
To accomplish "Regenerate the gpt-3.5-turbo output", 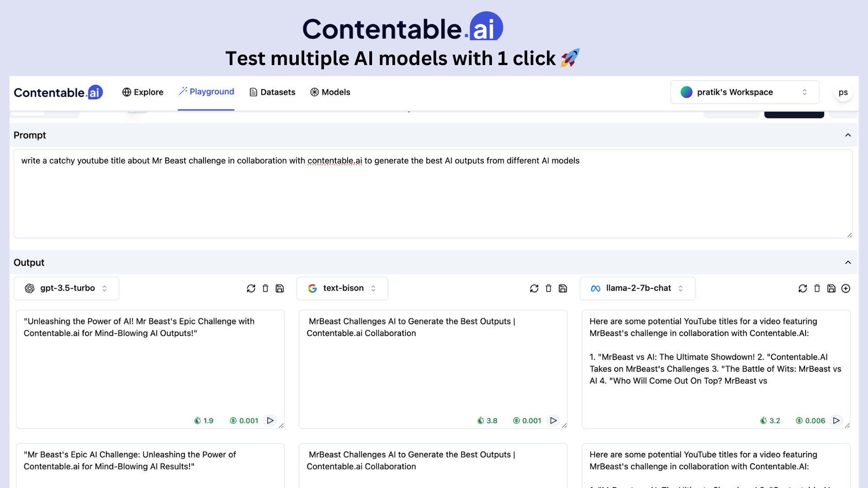I will [251, 288].
